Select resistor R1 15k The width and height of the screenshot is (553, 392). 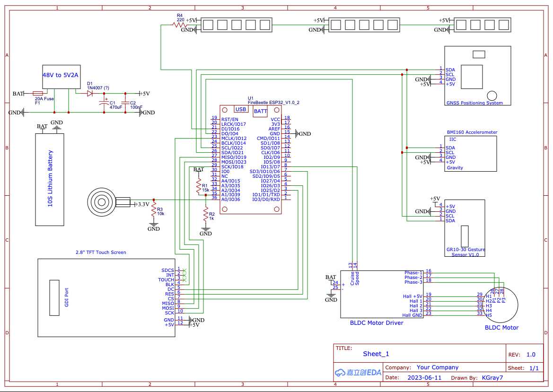click(x=198, y=186)
